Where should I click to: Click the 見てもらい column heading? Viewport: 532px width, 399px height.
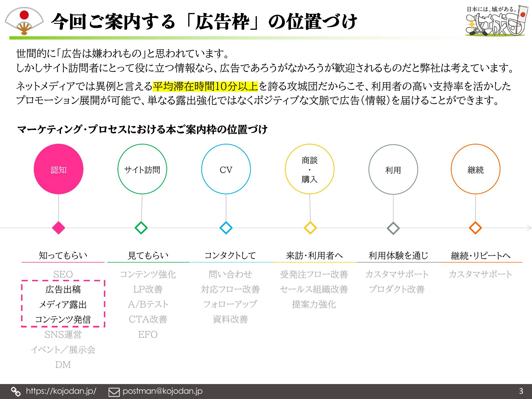(148, 255)
